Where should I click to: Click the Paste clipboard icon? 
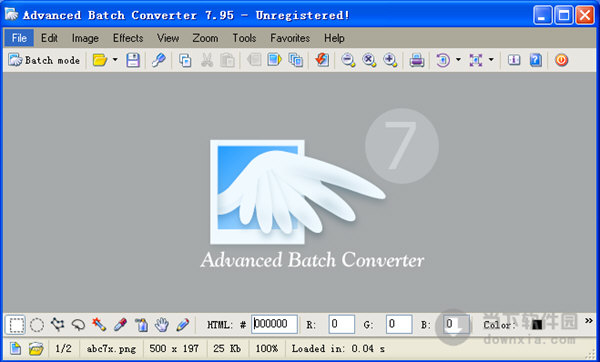coord(227,60)
